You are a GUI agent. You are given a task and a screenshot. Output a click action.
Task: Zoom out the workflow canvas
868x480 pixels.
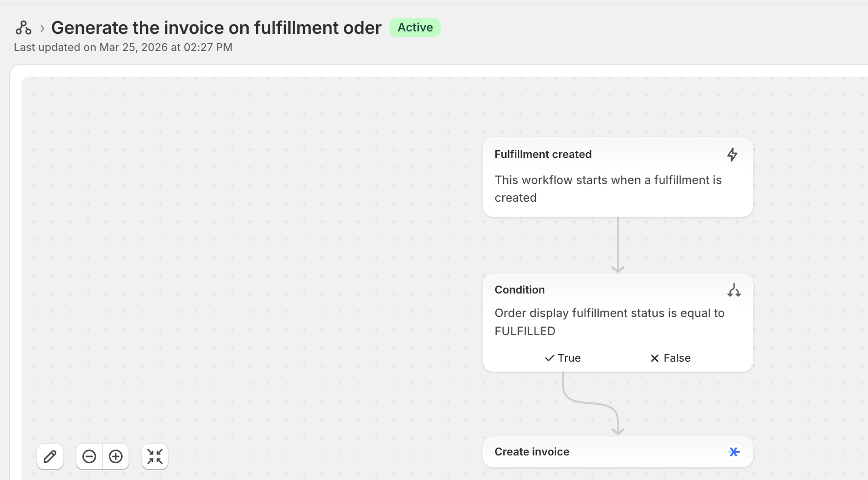click(x=89, y=457)
